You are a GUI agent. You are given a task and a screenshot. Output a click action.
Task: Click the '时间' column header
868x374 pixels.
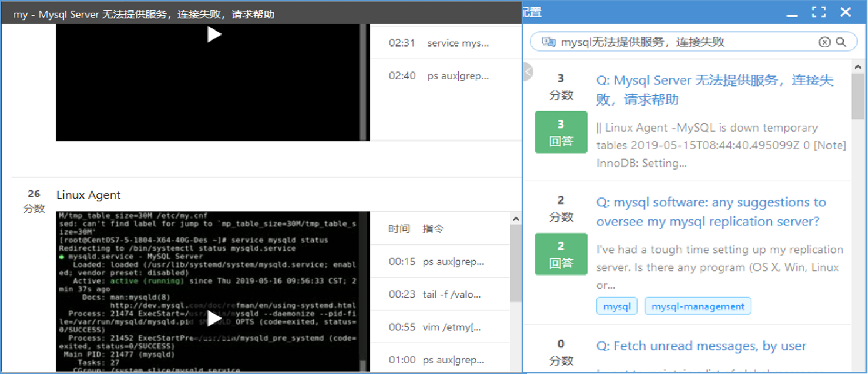[399, 229]
